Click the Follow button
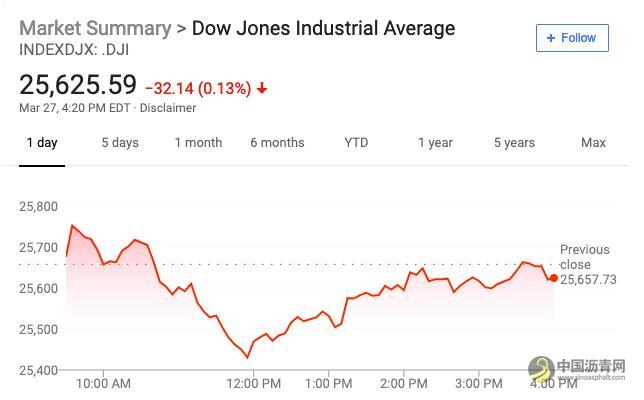644x400 pixels. tap(571, 38)
